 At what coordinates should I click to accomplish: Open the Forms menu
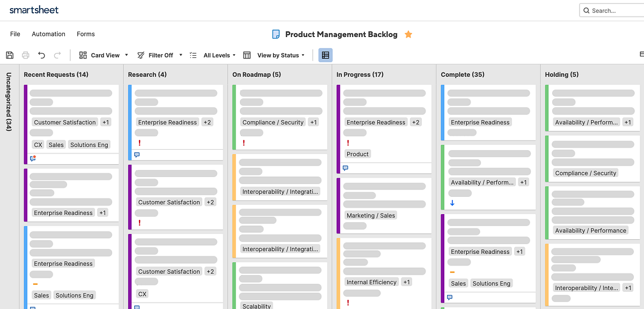(85, 34)
